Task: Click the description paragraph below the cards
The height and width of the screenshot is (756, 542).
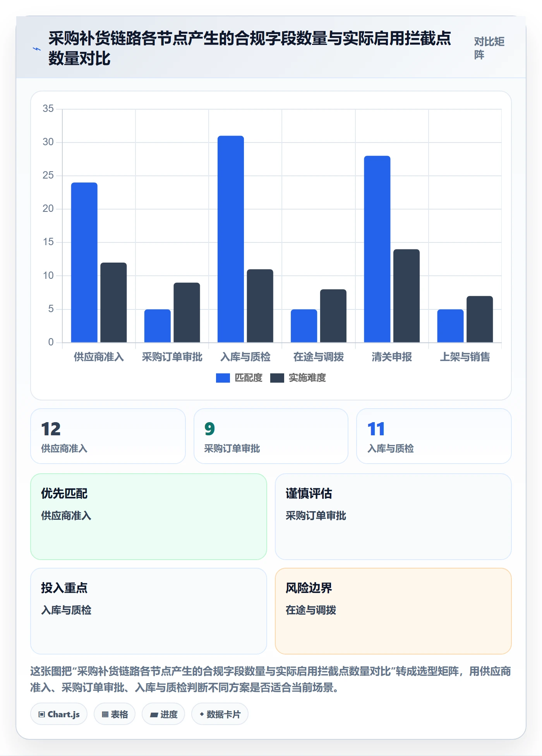Action: (271, 679)
